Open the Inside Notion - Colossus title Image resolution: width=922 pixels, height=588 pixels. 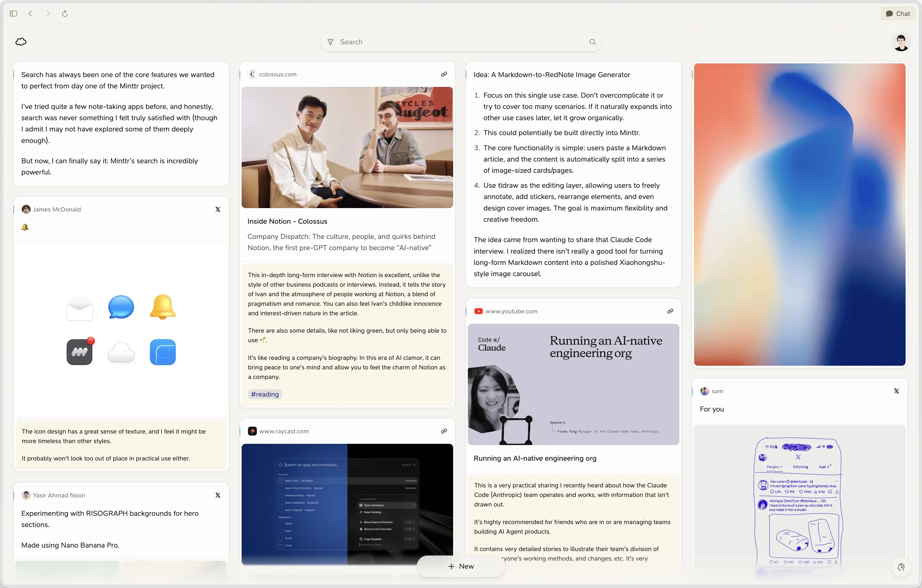(287, 221)
